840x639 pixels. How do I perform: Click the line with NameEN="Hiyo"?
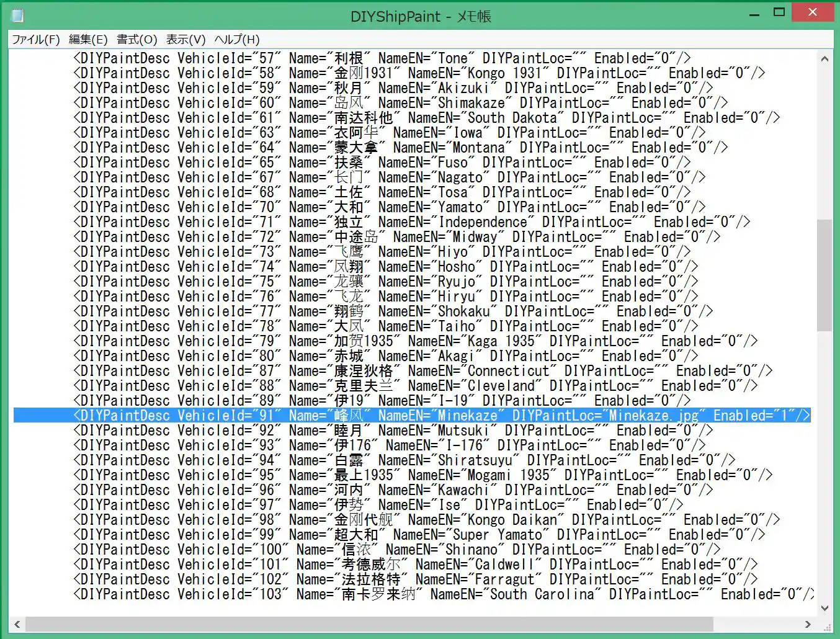(x=382, y=252)
